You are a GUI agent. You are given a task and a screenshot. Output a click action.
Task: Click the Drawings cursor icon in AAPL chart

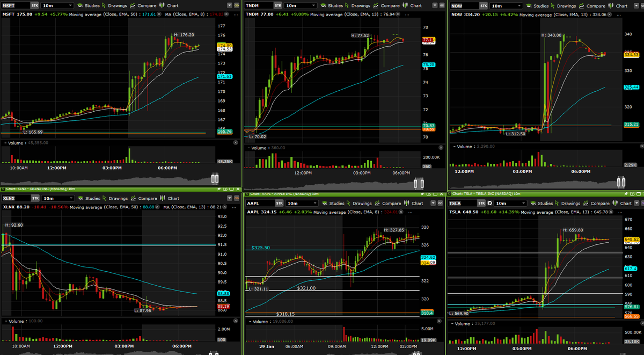click(x=348, y=204)
